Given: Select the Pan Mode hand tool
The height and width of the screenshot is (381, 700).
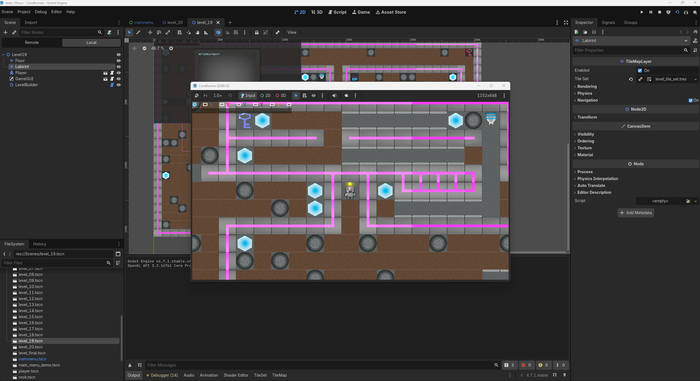Looking at the screenshot, I should point(197,32).
